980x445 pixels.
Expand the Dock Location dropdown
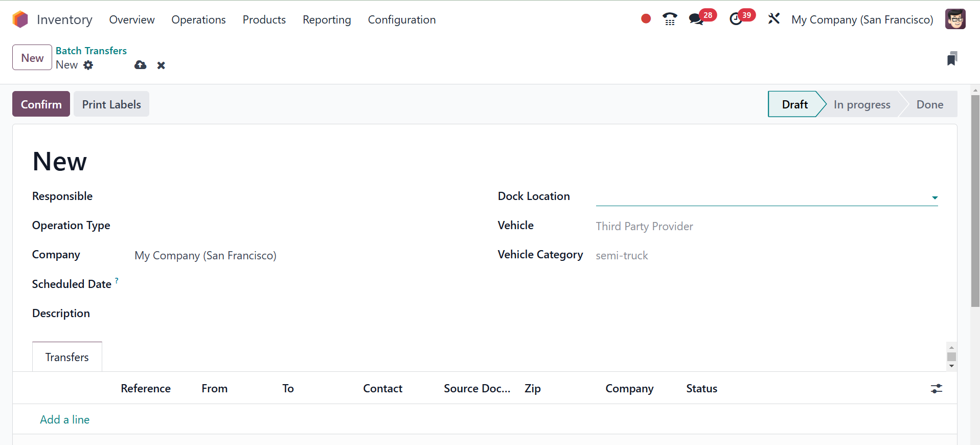tap(935, 197)
